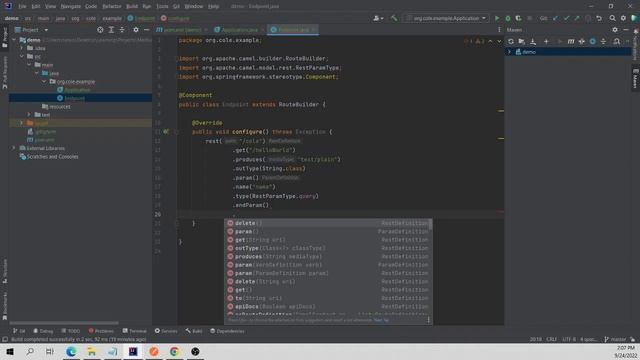
Task: Expand the target folder in Project tree
Action: tap(22, 123)
